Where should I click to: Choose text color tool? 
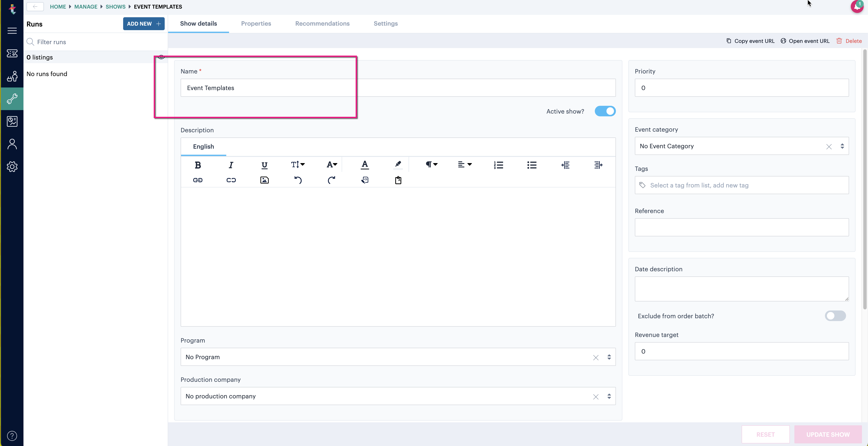(365, 165)
